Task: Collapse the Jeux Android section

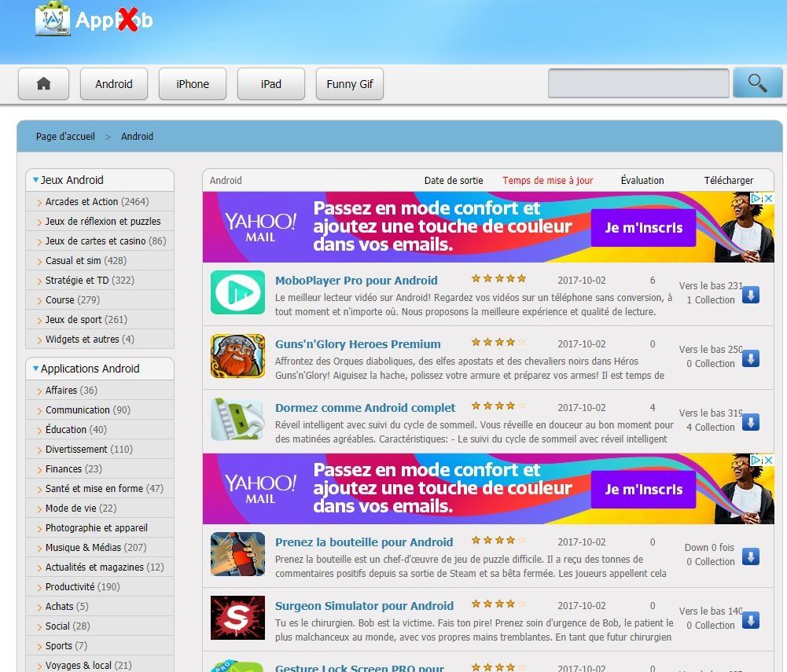Action: point(35,180)
